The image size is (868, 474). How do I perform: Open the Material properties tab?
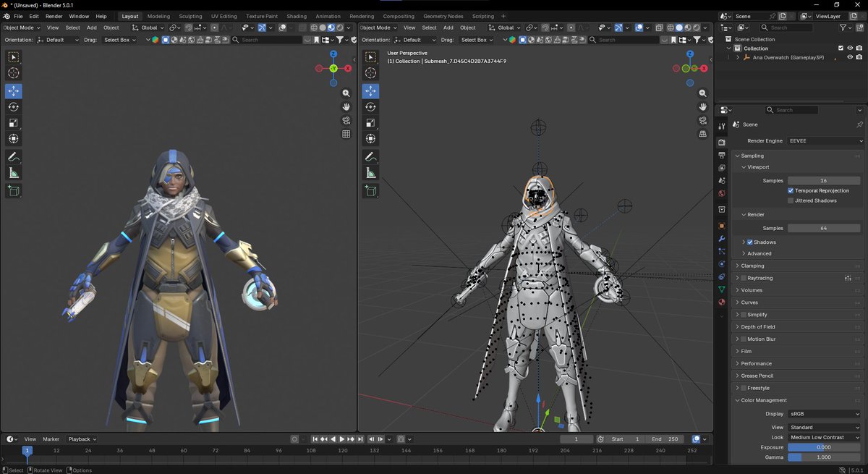click(722, 302)
